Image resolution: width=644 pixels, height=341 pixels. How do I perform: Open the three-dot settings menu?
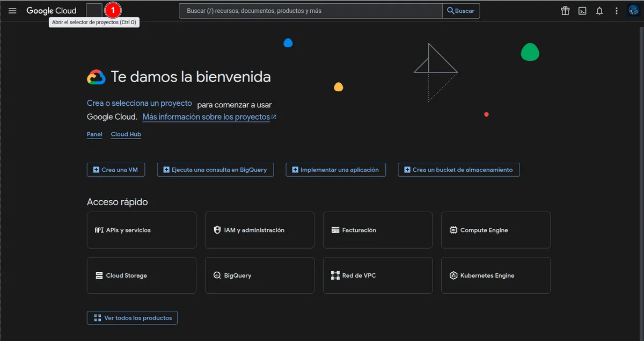point(617,11)
